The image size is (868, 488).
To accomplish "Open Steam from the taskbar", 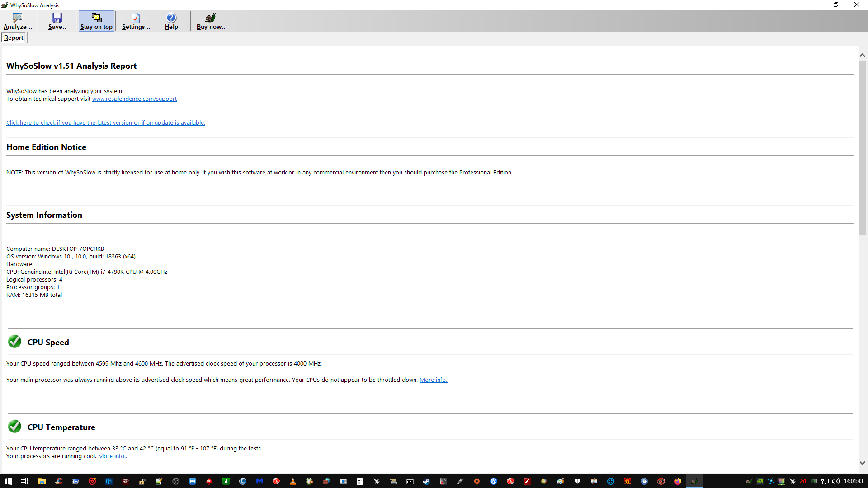I will click(426, 481).
